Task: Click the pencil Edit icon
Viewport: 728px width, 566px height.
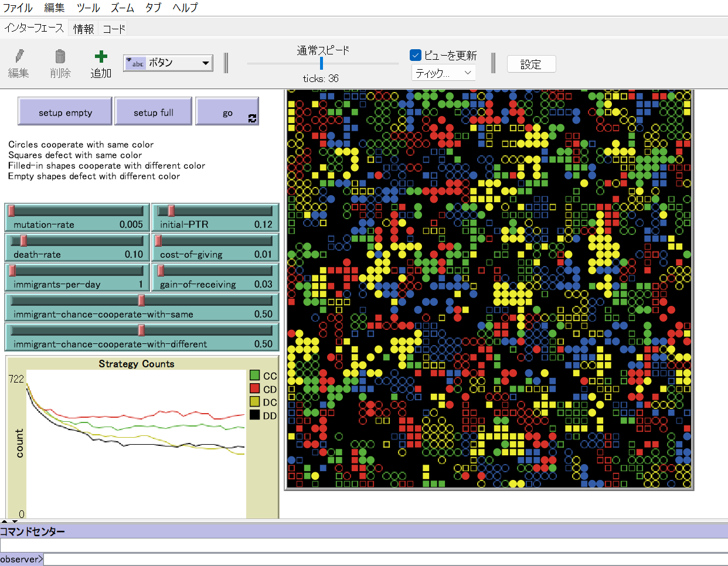Action: (x=19, y=56)
